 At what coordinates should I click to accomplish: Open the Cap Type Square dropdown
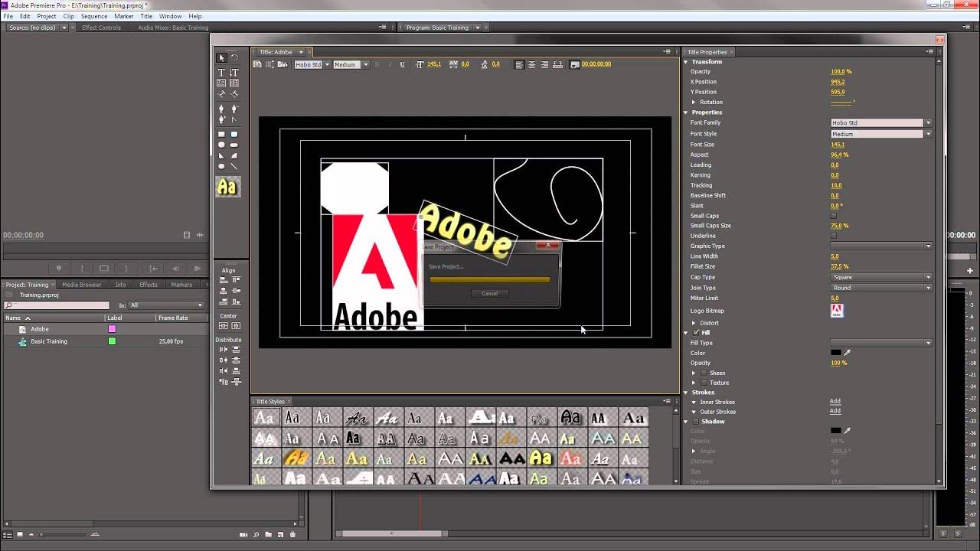click(x=881, y=277)
